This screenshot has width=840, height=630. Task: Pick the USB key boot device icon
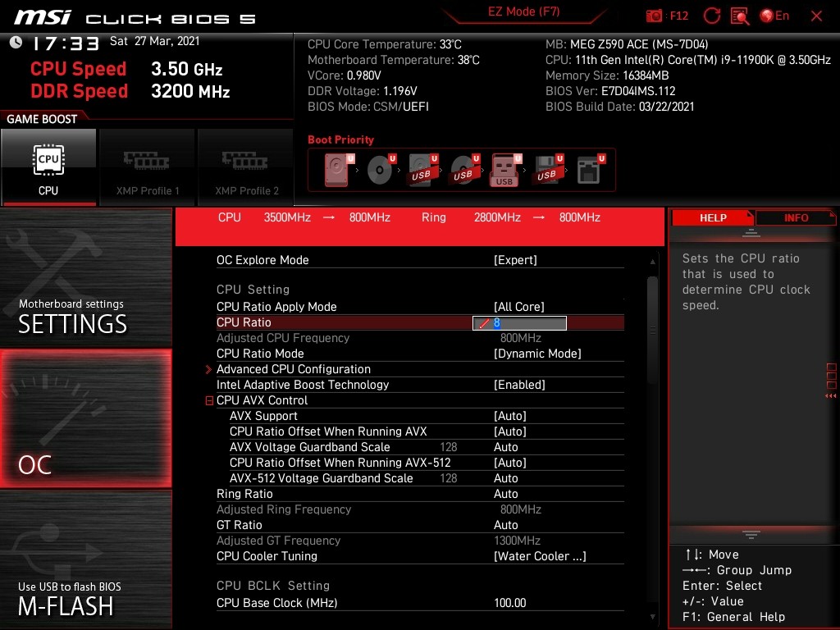505,170
